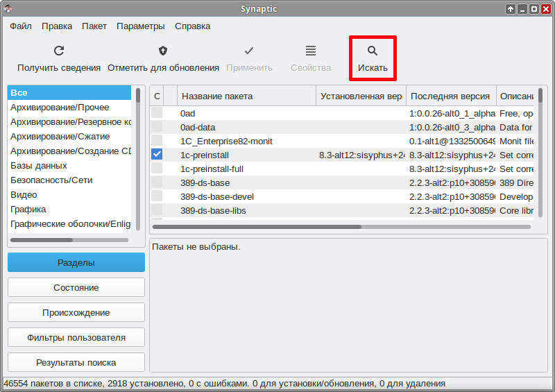Click the package table horizontal scrollbar

pos(341,227)
